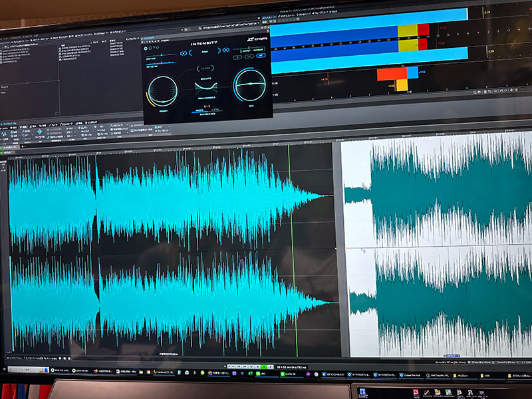The height and width of the screenshot is (399, 532).
Task: Open the RME TotalMix taskbar item
Action: pyautogui.click(x=438, y=376)
